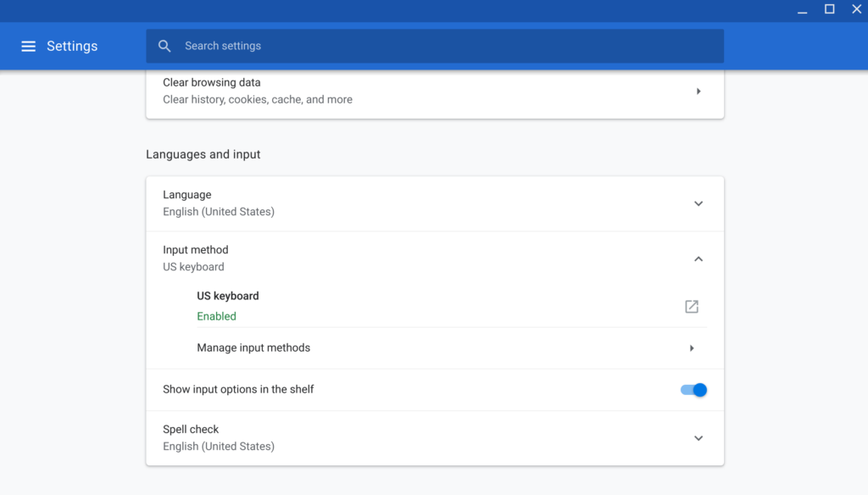Expand the Language section chevron
The image size is (868, 495).
click(698, 203)
